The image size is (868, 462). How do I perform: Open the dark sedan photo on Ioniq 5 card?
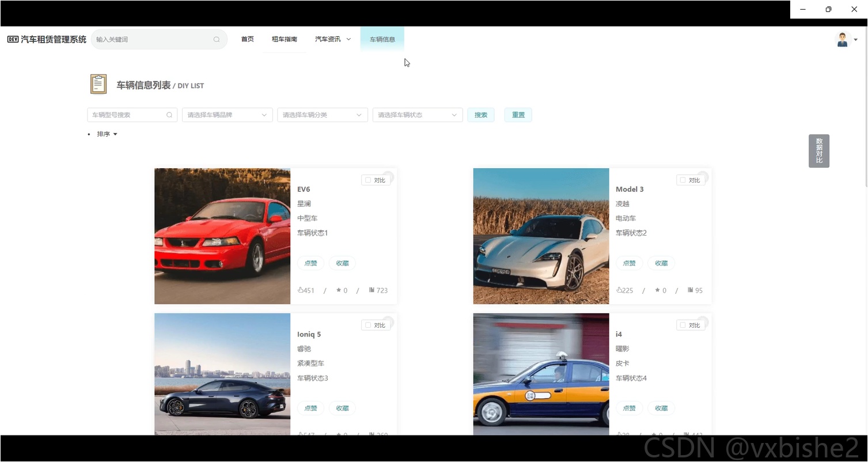[222, 374]
